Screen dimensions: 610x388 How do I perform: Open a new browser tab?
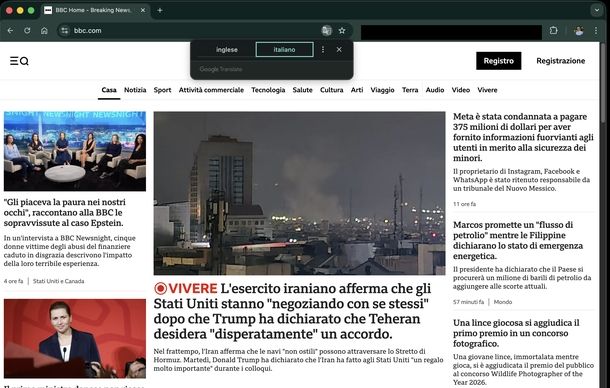[160, 11]
